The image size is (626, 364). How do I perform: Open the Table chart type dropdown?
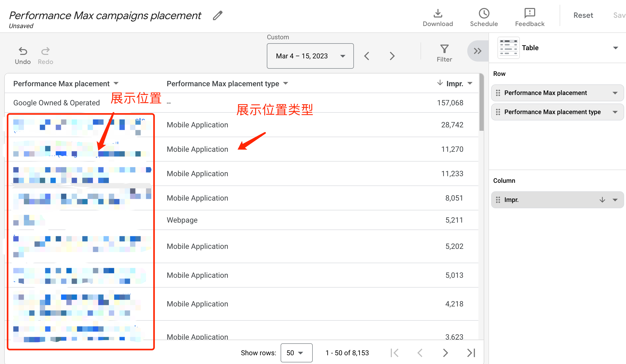(616, 48)
